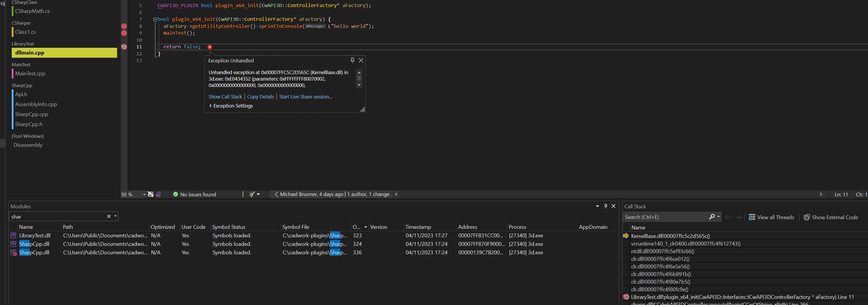Click Michael Brunner, 4 days ago annotation

click(x=312, y=194)
